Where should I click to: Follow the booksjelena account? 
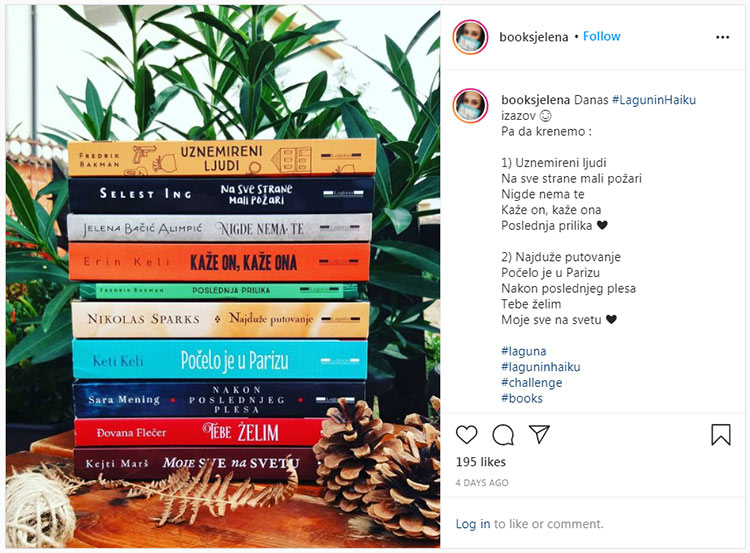(x=601, y=36)
